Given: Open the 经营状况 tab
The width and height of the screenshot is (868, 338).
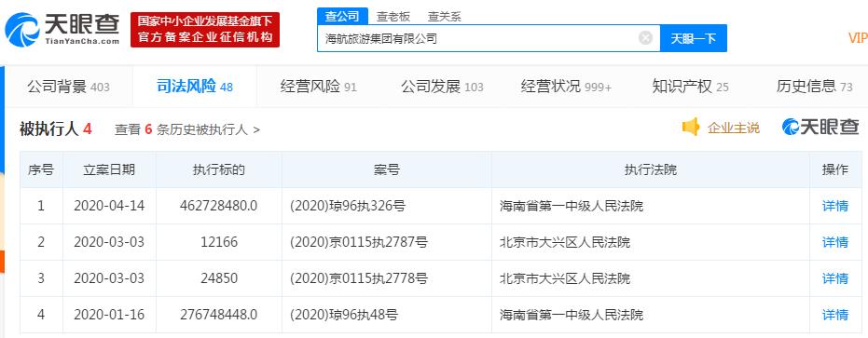Looking at the screenshot, I should (566, 87).
